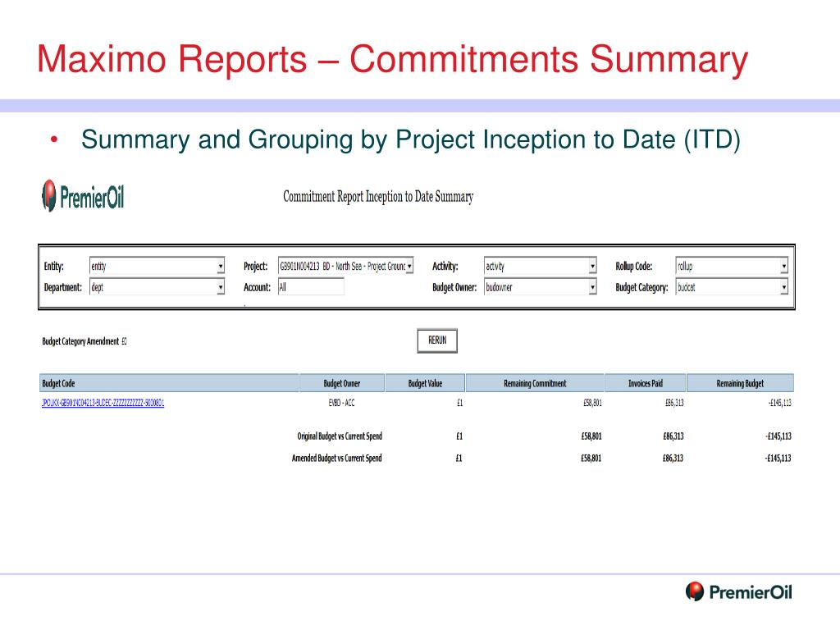Click 'Amended Budget vs Current Spend' label
The image size is (840, 630).
point(337,458)
